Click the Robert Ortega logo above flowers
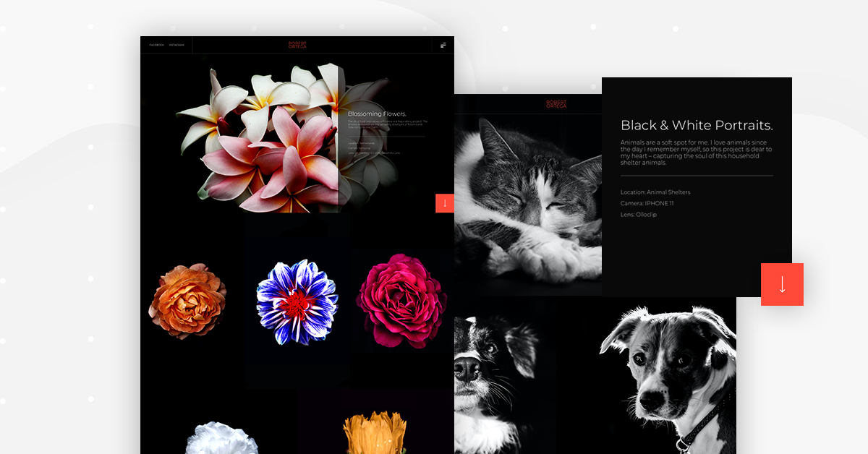The image size is (868, 454). coord(297,45)
